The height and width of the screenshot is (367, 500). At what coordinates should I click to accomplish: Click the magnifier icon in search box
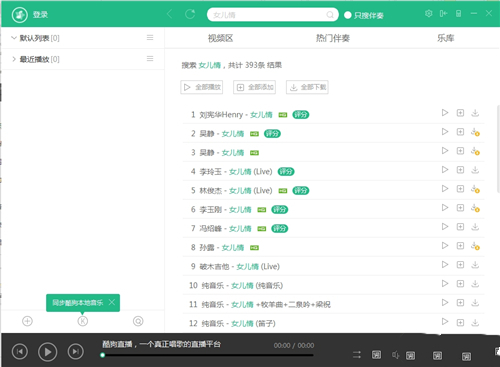coord(330,15)
